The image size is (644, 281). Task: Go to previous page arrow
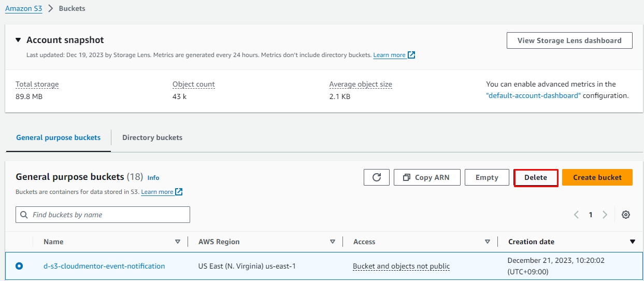576,215
